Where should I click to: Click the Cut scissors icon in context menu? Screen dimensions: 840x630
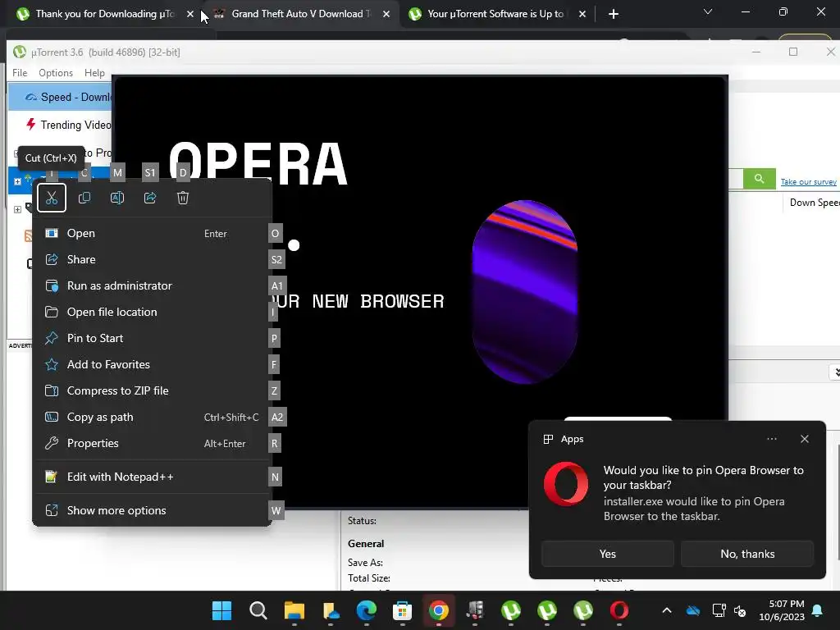(x=52, y=198)
